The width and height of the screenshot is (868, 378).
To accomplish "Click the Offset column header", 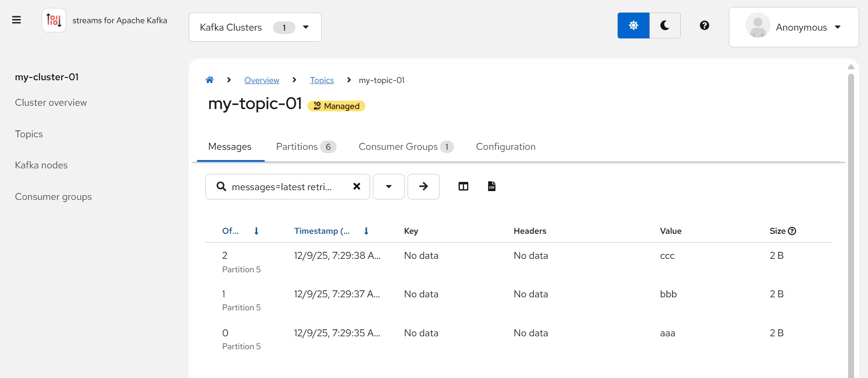I will [230, 231].
